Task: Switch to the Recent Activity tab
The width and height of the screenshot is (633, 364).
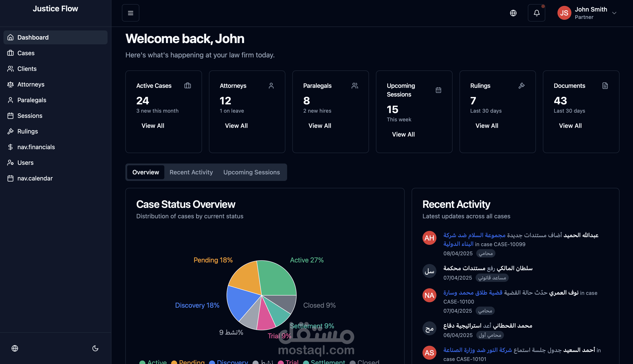Action: click(x=191, y=172)
